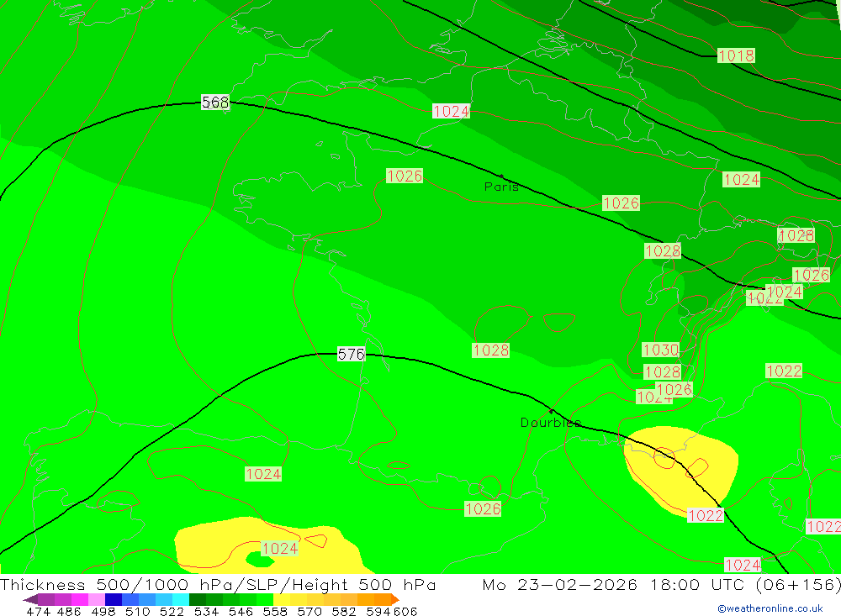
Task: Click the 558 value on the legend scale
Action: click(x=275, y=611)
